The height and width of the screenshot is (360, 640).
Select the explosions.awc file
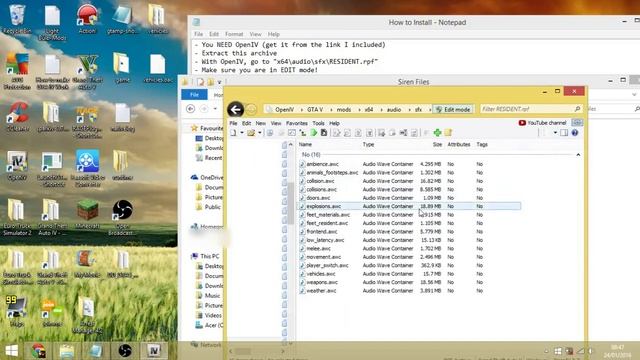[323, 206]
